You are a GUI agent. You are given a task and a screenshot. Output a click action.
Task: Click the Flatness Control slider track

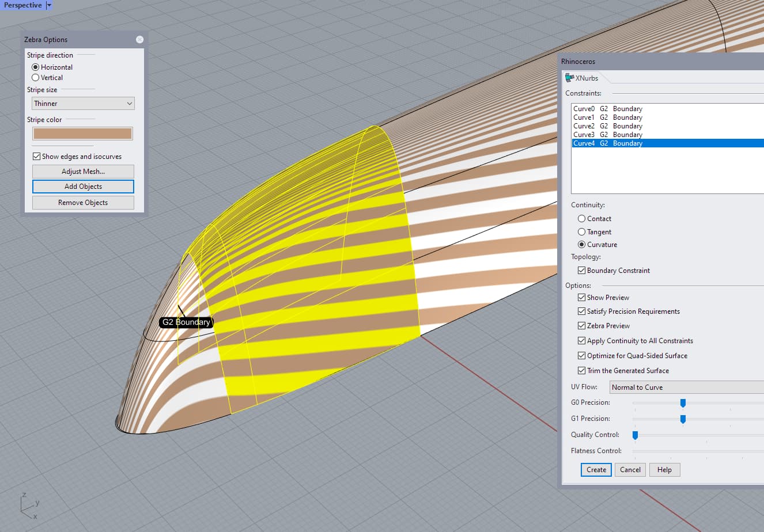coord(698,451)
